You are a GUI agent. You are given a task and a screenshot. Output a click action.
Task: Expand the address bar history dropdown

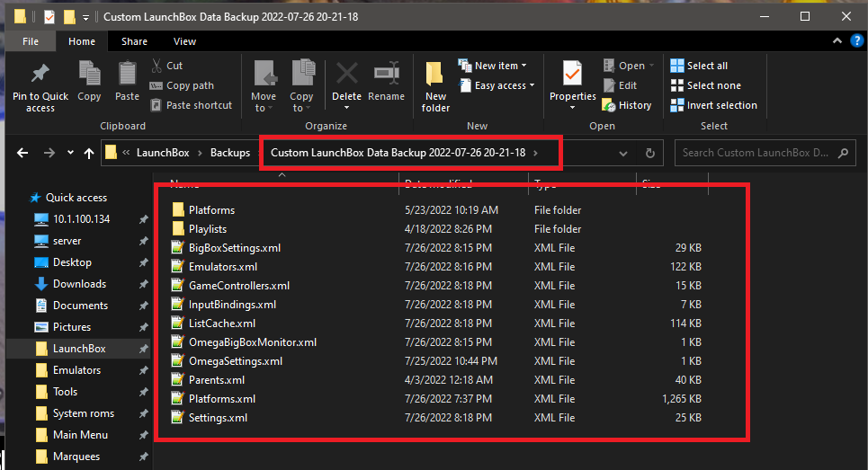point(622,153)
